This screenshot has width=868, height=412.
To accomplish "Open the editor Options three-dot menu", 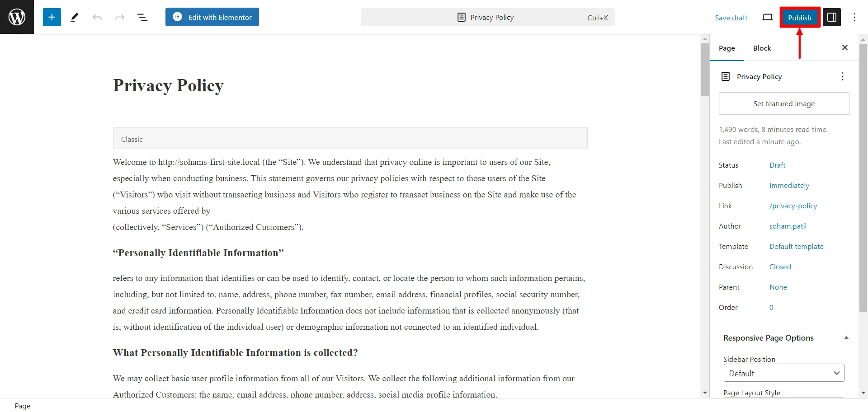I will pyautogui.click(x=855, y=17).
